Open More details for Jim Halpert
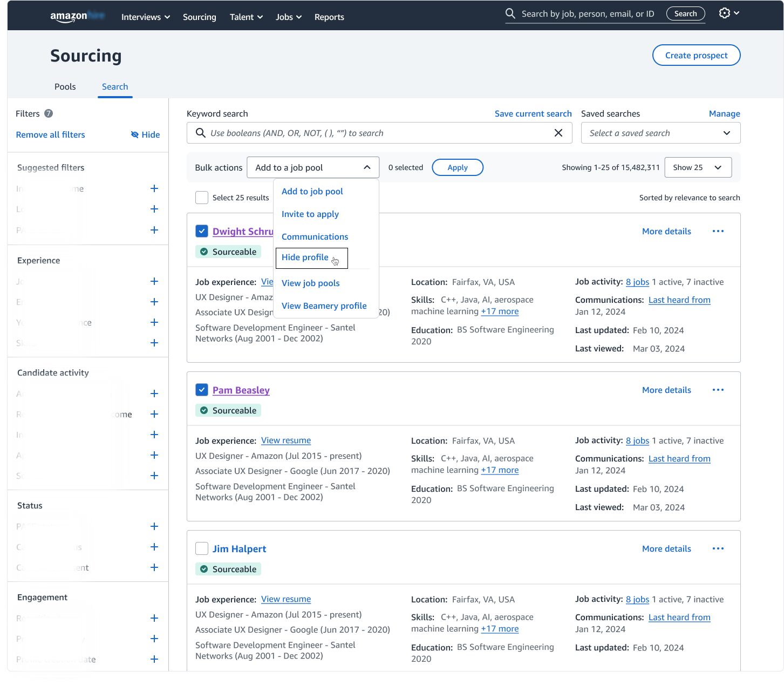Image resolution: width=784 pixels, height=685 pixels. pyautogui.click(x=666, y=548)
